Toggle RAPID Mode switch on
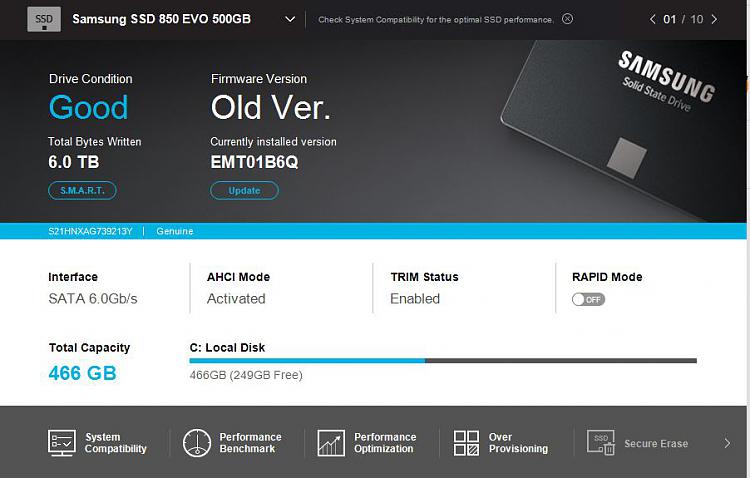Screen dimensions: 750x478 (588, 300)
